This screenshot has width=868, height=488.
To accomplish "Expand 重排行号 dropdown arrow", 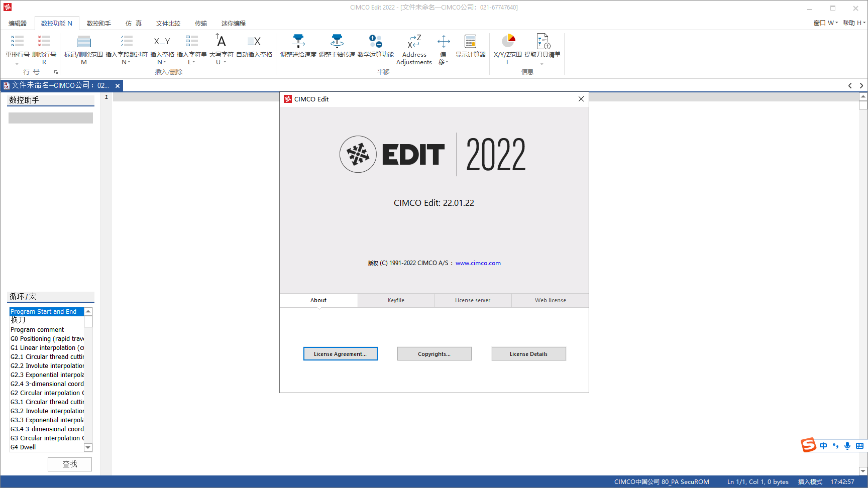I will (x=17, y=64).
